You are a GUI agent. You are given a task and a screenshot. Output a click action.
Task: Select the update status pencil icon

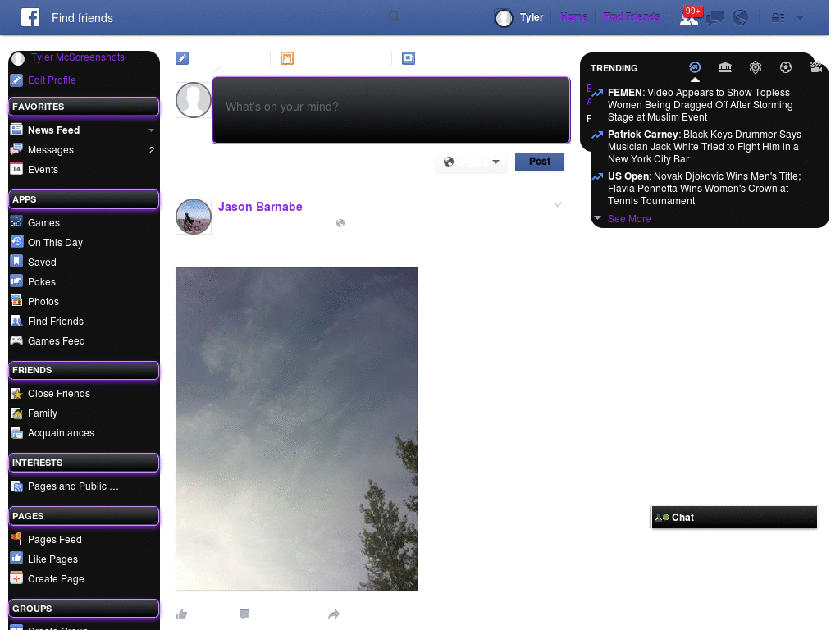coord(182,58)
